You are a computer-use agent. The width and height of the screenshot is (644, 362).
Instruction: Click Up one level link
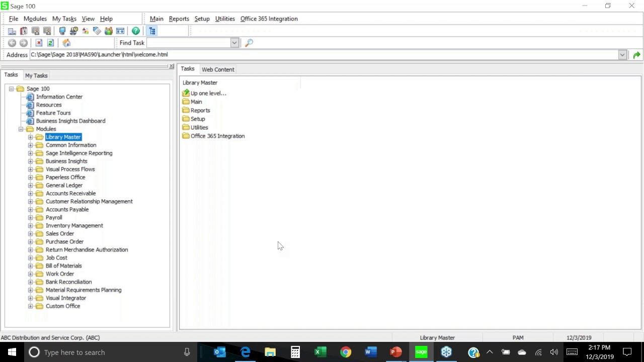click(x=208, y=93)
